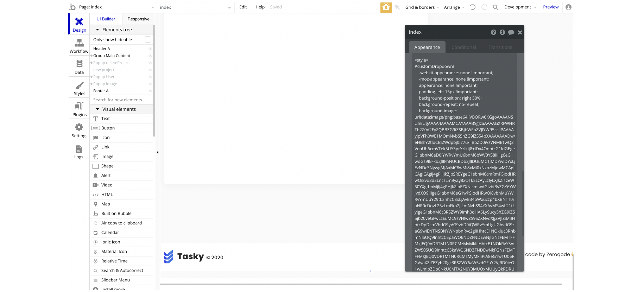Click the Undo arrow icon
644x292 pixels.
coord(473,7)
